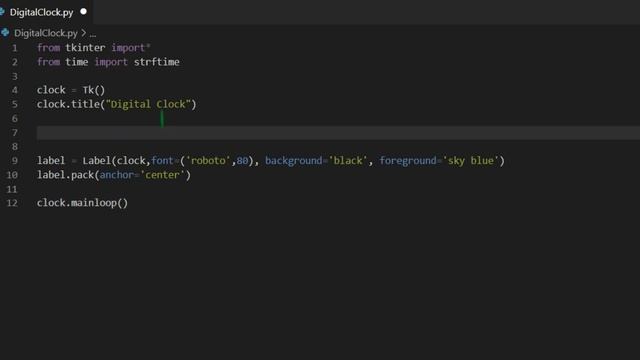Click 'strftime' on line 2

(x=157, y=62)
